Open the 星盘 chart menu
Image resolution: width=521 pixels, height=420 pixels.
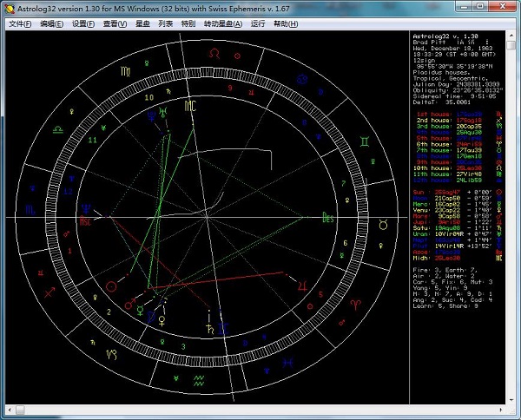pos(143,24)
